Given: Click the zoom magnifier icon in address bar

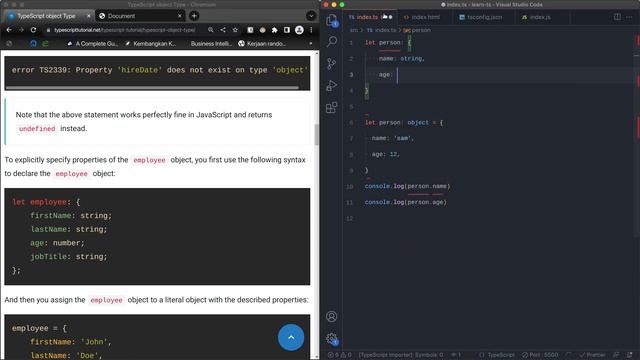Looking at the screenshot, I should (211, 30).
